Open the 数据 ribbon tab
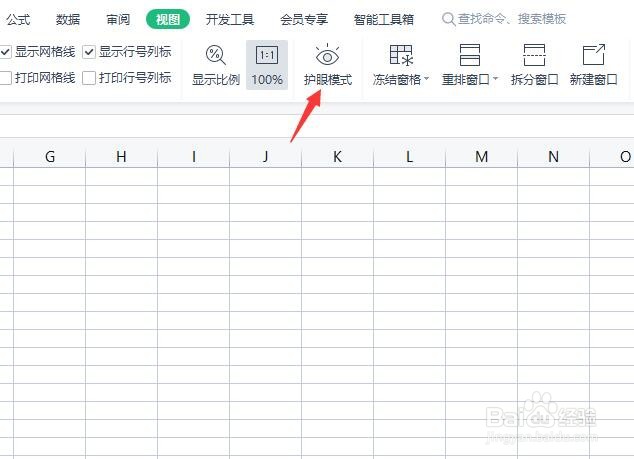 [68, 19]
